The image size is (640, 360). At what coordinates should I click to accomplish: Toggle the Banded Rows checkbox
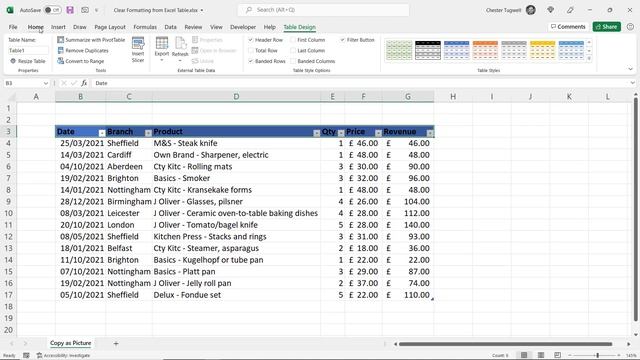251,61
